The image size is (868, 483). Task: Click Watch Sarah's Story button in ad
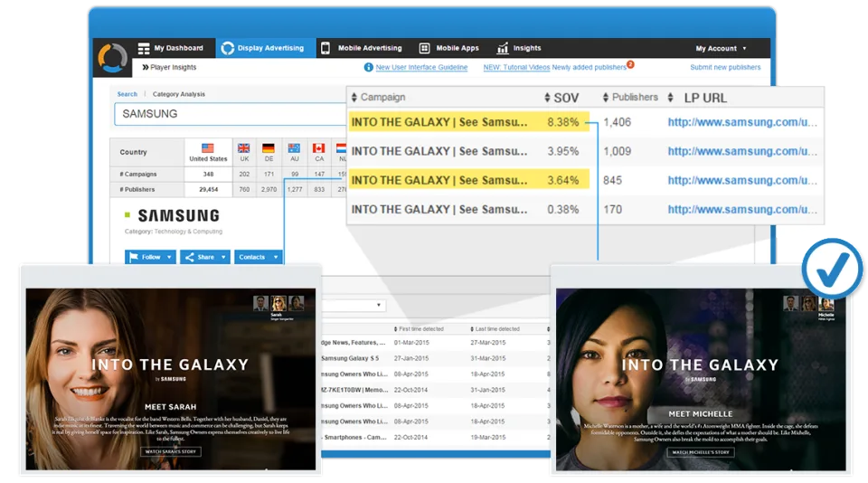pyautogui.click(x=171, y=451)
